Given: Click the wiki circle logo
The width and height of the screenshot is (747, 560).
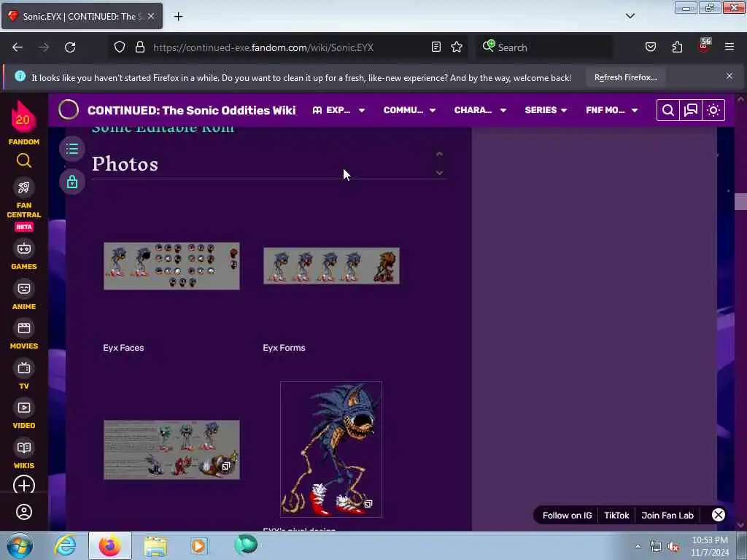Looking at the screenshot, I should (x=69, y=110).
